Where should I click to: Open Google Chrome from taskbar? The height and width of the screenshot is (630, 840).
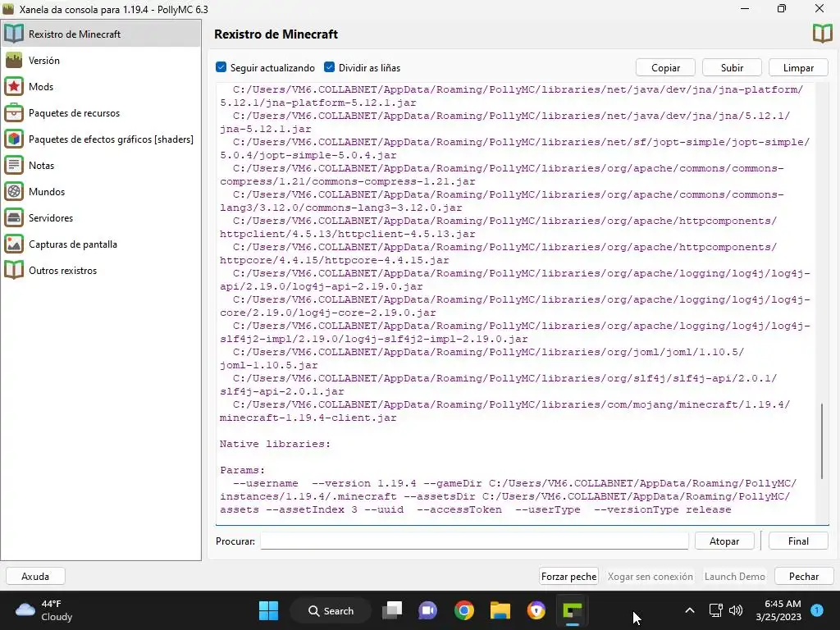tap(464, 610)
